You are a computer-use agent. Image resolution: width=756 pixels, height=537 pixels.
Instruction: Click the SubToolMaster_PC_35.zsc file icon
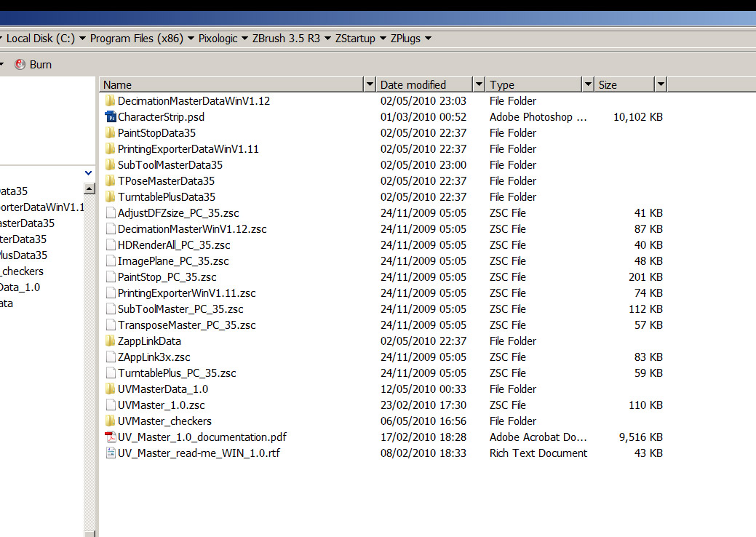[x=111, y=309]
